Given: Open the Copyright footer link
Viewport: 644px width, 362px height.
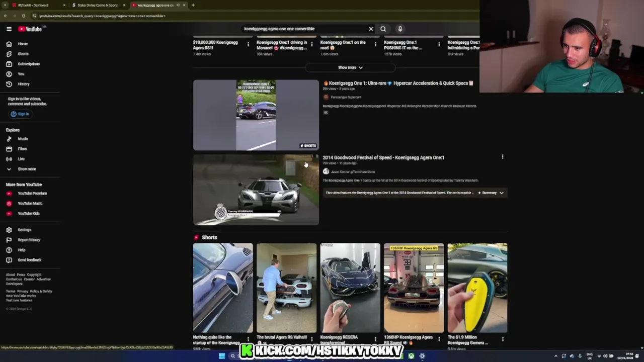Looking at the screenshot, I should 34,275.
